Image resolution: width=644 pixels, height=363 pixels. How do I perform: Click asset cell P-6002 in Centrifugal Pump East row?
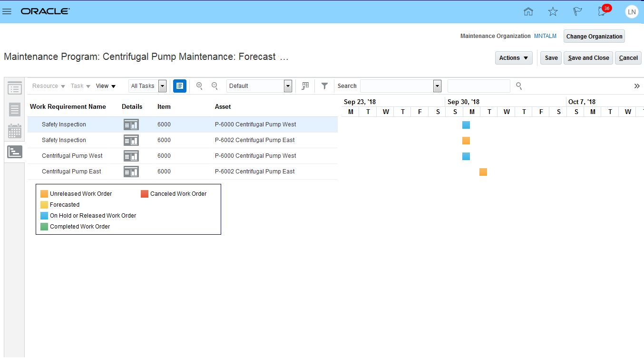tap(255, 172)
